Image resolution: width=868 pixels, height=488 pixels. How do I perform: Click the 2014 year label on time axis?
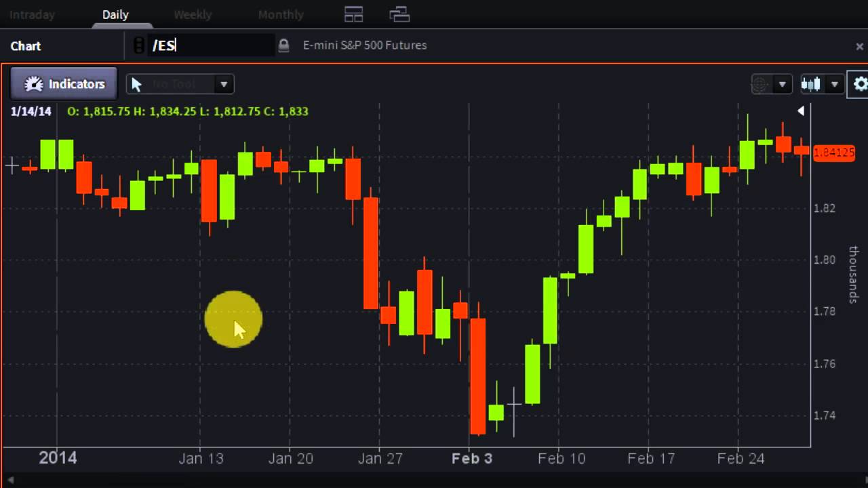pos(58,458)
